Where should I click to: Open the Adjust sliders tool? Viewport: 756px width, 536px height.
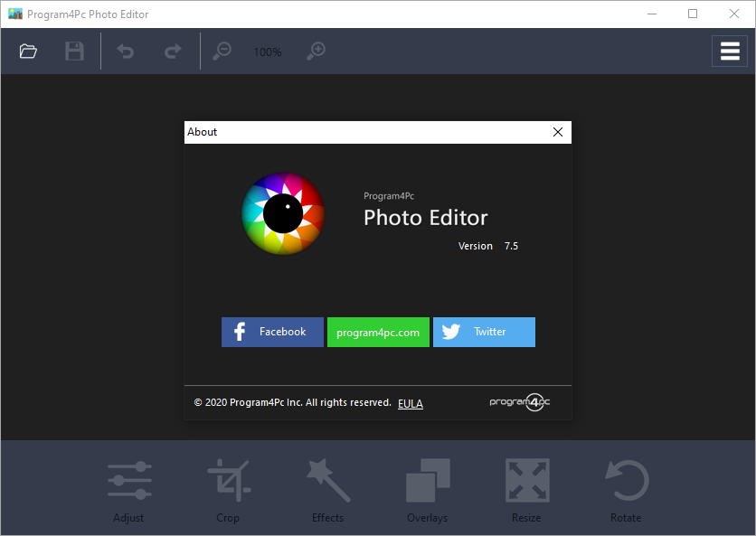[128, 492]
